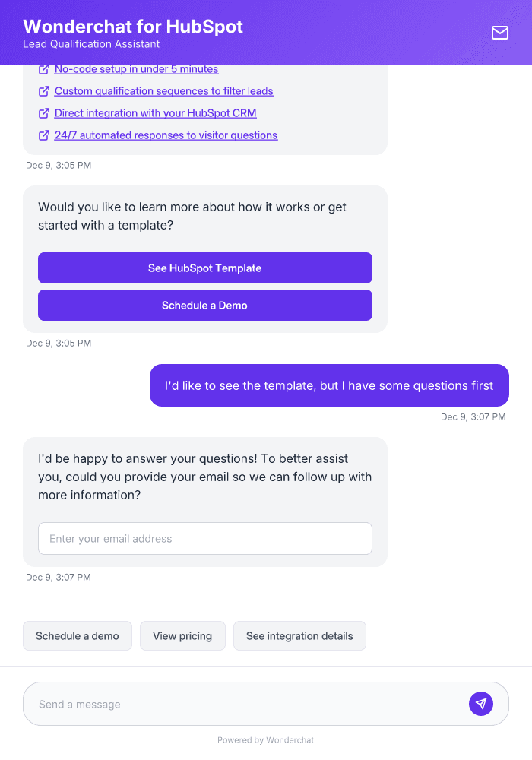532x760 pixels.
Task: Click the "Send a message" input box
Action: tap(228, 703)
